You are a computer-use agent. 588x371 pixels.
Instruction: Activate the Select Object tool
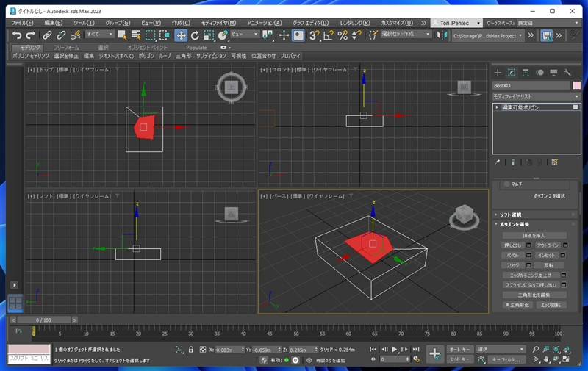coord(122,35)
